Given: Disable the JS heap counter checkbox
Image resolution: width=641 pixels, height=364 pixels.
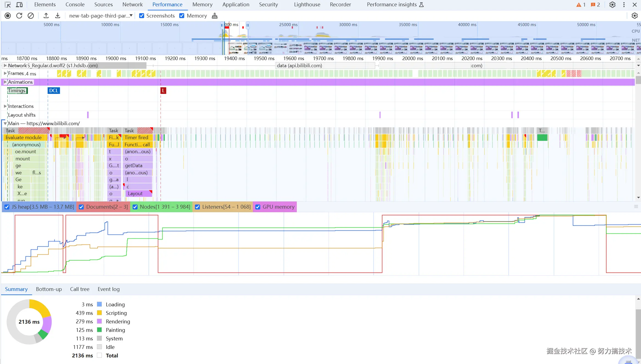Looking at the screenshot, I should coord(7,207).
